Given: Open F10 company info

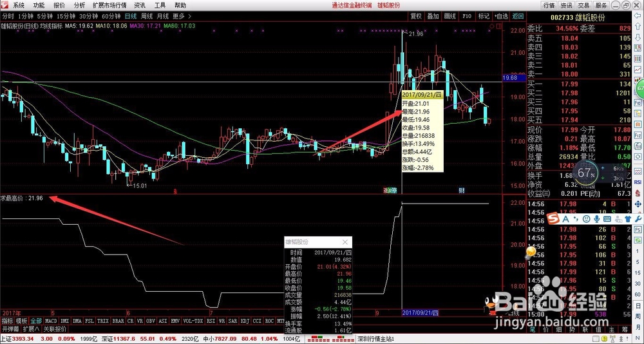Looking at the screenshot, I should [x=467, y=17].
